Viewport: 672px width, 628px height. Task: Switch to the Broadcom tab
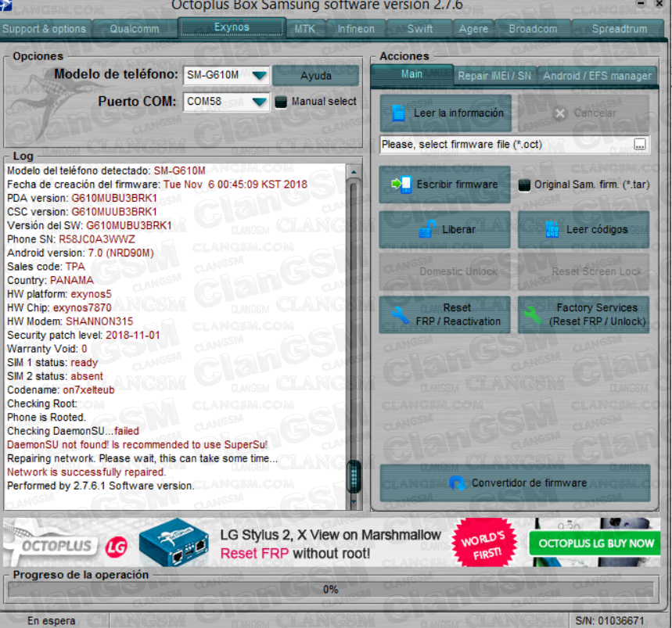point(534,29)
